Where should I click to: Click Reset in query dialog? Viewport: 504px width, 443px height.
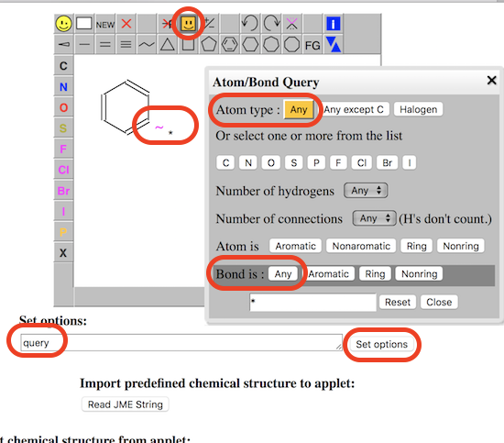[398, 302]
